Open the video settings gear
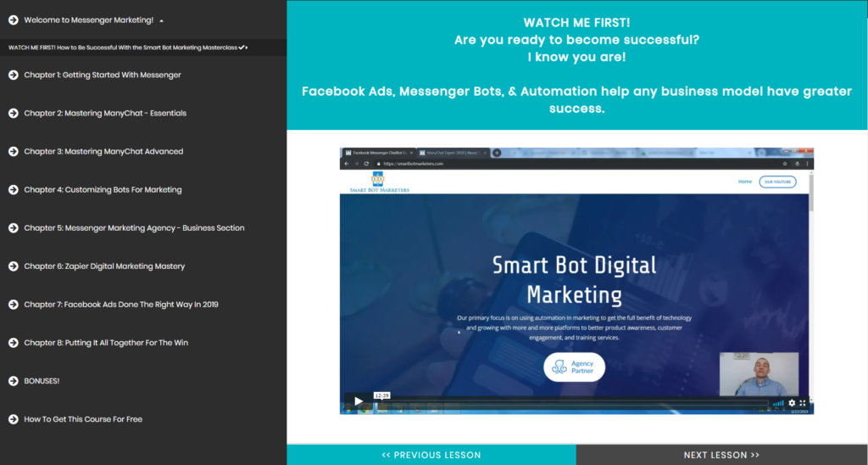 pos(792,403)
